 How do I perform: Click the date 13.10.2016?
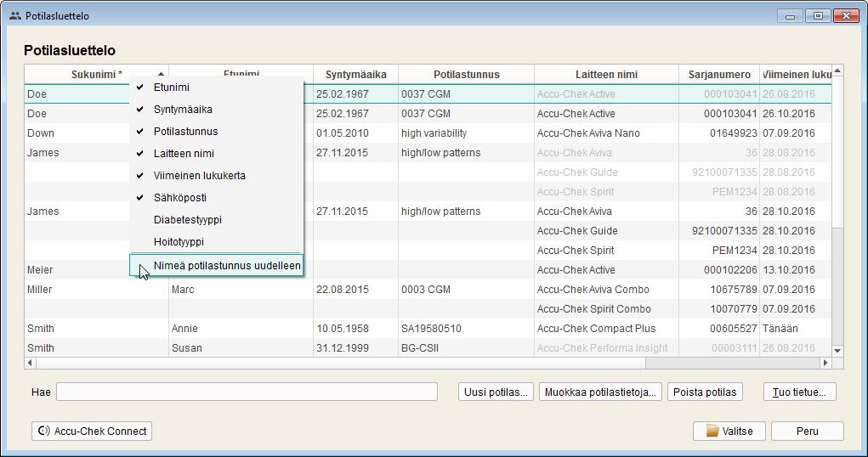tap(789, 270)
